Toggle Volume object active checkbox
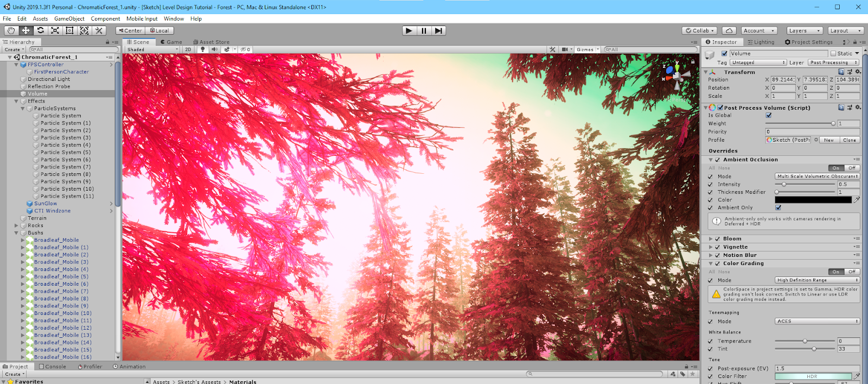Image resolution: width=868 pixels, height=384 pixels. coord(724,53)
